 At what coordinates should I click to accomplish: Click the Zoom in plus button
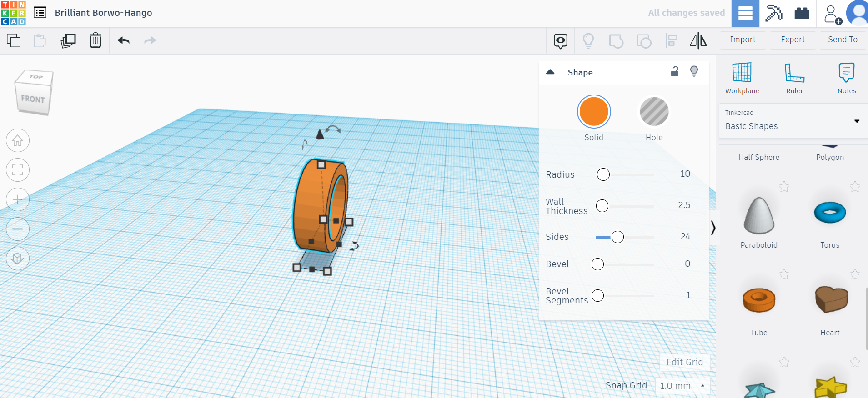pyautogui.click(x=18, y=199)
